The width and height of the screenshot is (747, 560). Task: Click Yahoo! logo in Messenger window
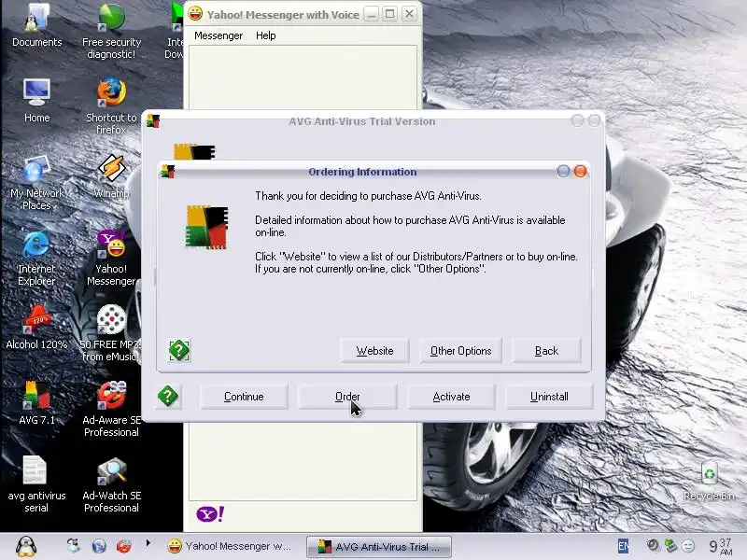pyautogui.click(x=210, y=514)
